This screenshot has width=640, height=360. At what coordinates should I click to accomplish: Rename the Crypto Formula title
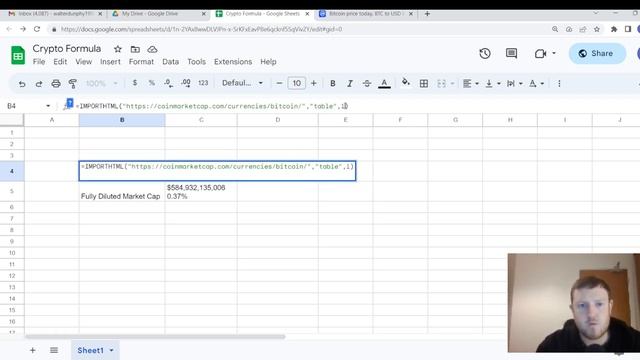point(67,49)
